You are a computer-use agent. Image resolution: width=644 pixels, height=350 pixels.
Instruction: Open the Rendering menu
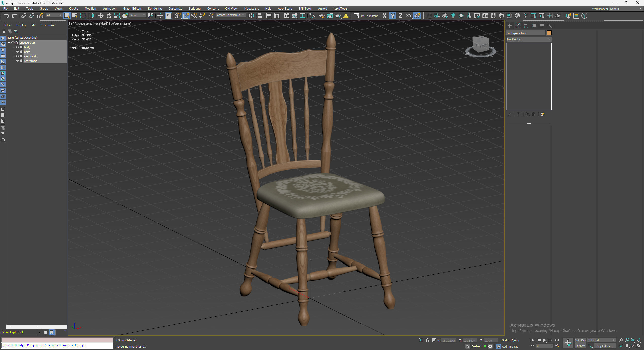click(155, 9)
